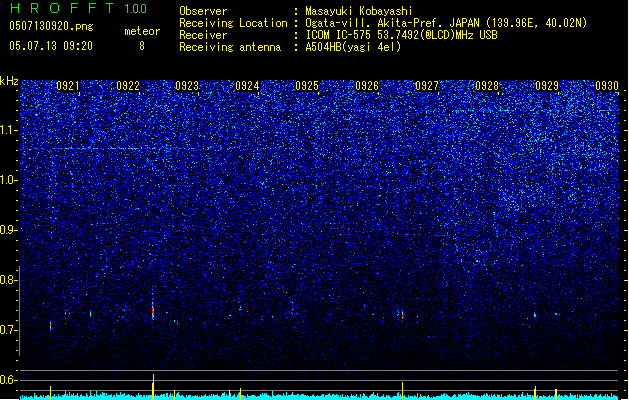Click the meteor echo near 0.7 kHz before 0921
The image size is (629, 400).
pos(51,325)
